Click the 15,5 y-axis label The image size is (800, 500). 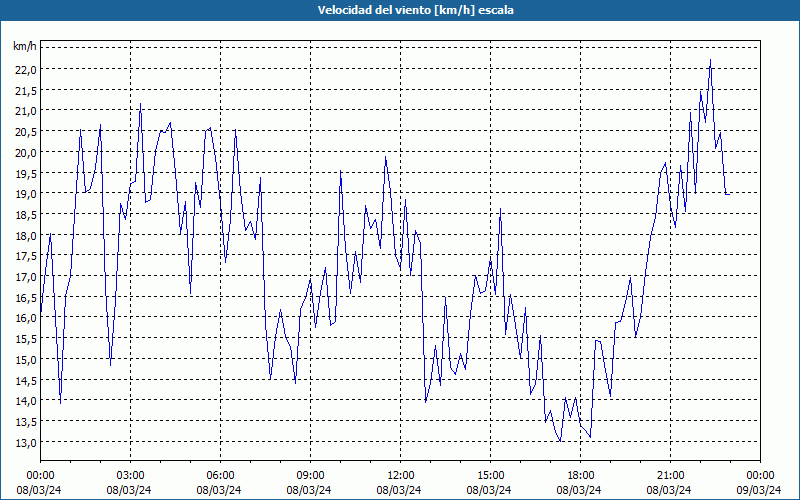[26, 339]
